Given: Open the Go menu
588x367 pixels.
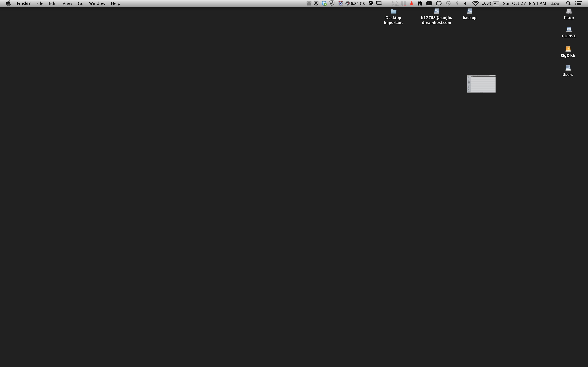Looking at the screenshot, I should point(80,3).
